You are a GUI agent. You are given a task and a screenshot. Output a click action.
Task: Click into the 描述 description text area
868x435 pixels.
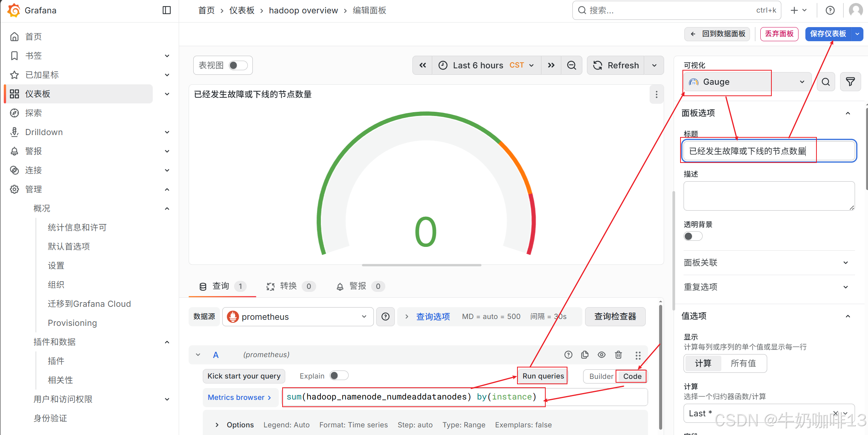[x=768, y=196]
